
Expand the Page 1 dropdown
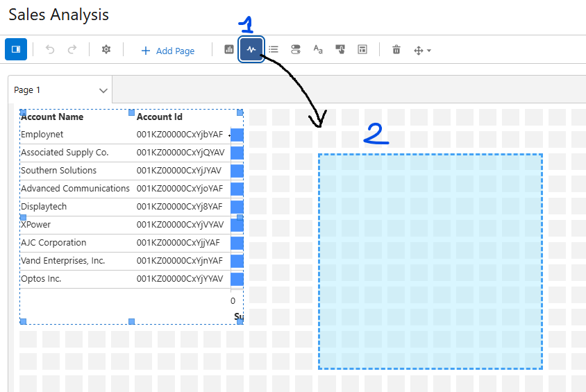pos(103,90)
